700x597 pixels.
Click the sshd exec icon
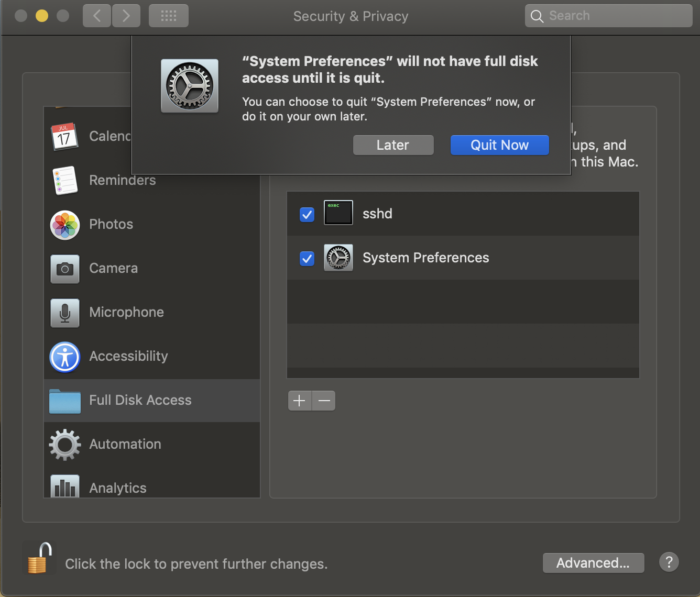point(338,213)
